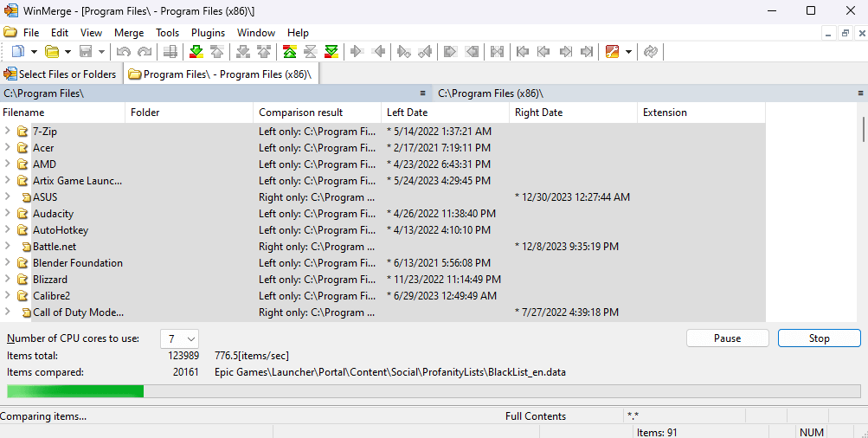Click the Select Line Difference icon
Viewport: 868px width, 438px height.
point(170,52)
